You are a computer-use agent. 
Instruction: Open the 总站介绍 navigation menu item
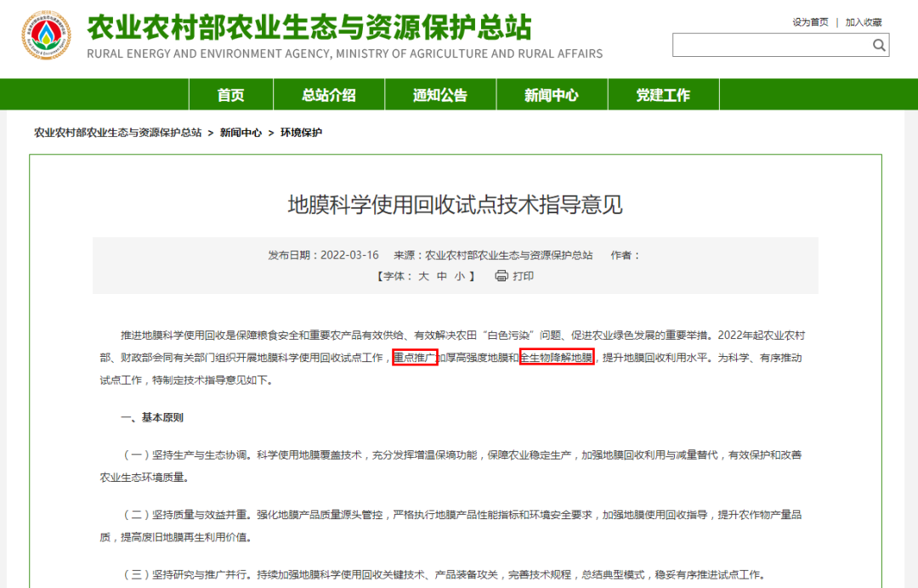(328, 94)
